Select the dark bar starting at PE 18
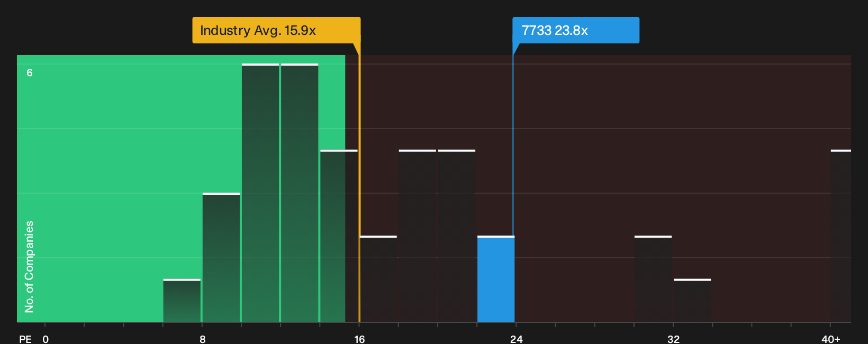The image size is (868, 344). [x=418, y=236]
